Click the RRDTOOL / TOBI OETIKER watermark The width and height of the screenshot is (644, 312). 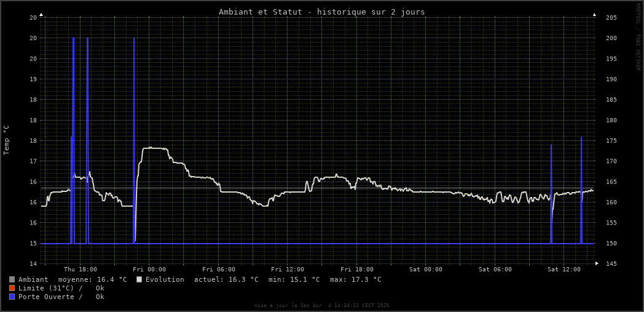[638, 37]
